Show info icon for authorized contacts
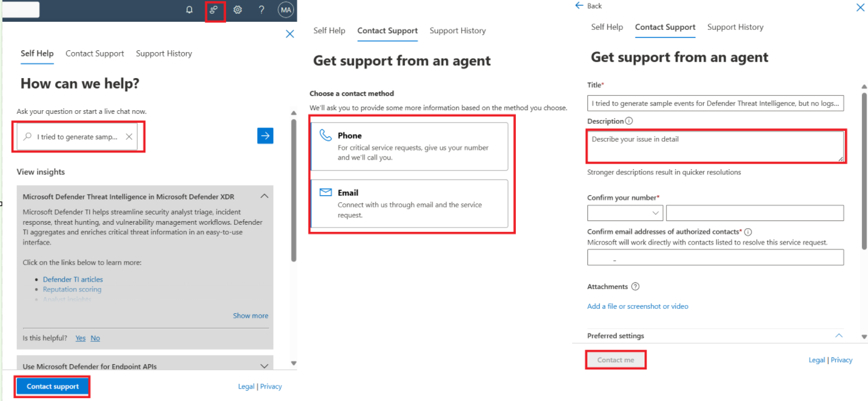The width and height of the screenshot is (868, 401). tap(748, 232)
